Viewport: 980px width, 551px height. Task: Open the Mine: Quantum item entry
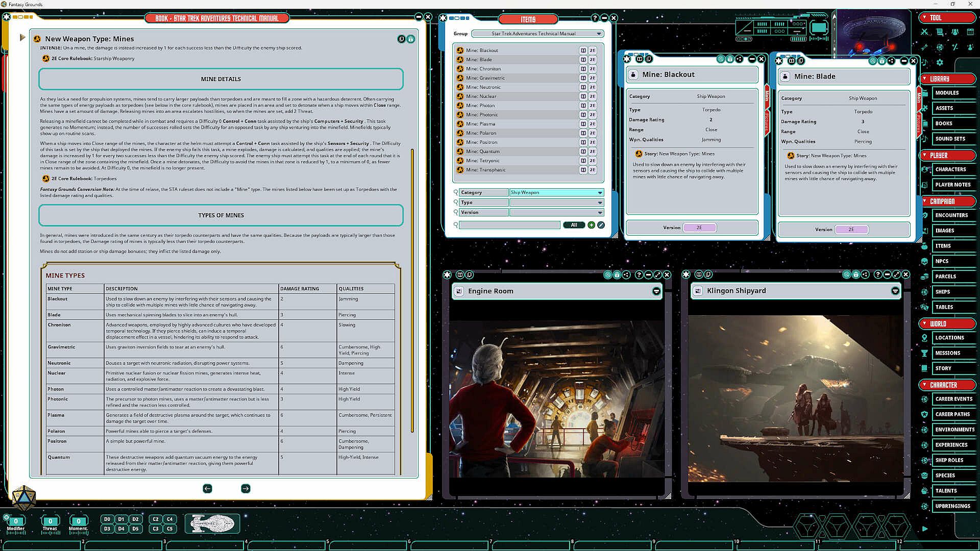(483, 152)
